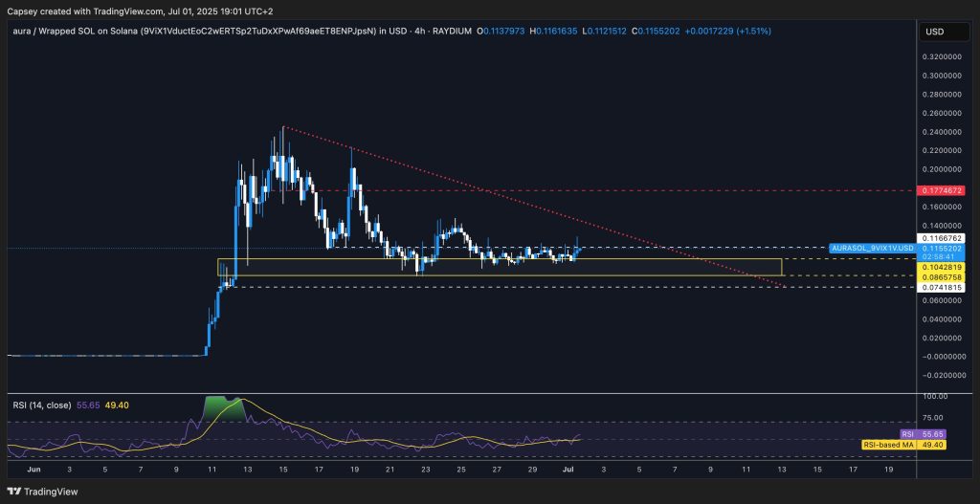Click the 100.00 RSI scale tick

tap(933, 397)
